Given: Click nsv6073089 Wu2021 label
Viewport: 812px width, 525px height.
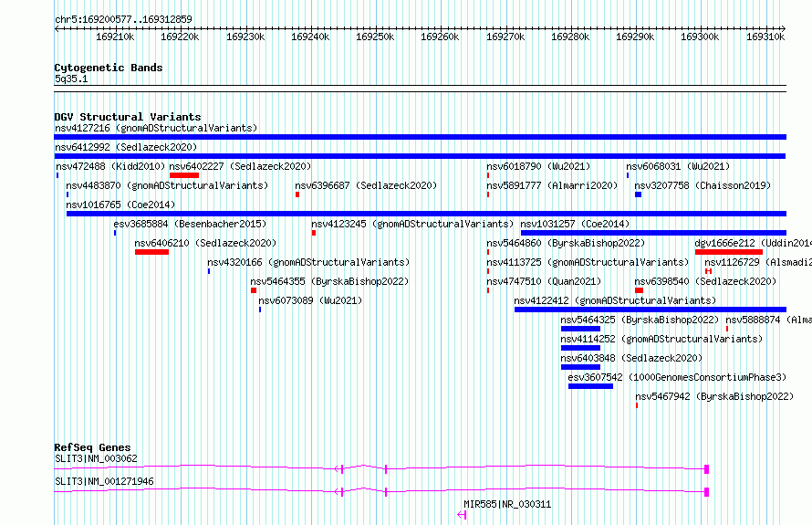Looking at the screenshot, I should 310,300.
